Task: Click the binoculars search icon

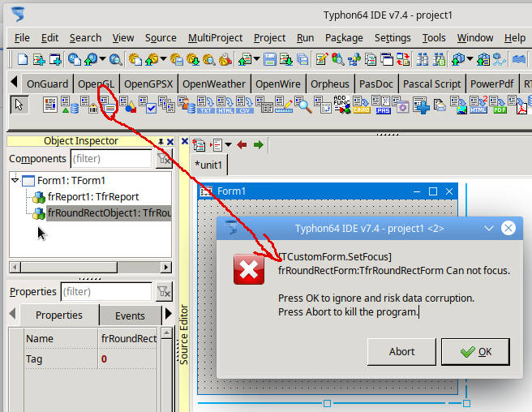Action: click(422, 60)
